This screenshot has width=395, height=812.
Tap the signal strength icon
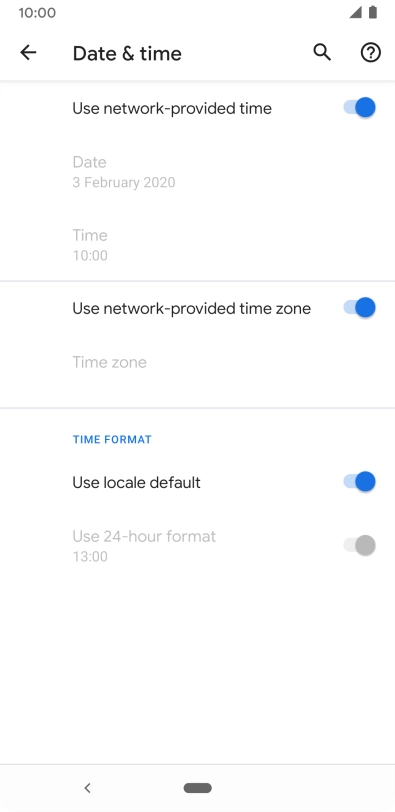click(355, 12)
